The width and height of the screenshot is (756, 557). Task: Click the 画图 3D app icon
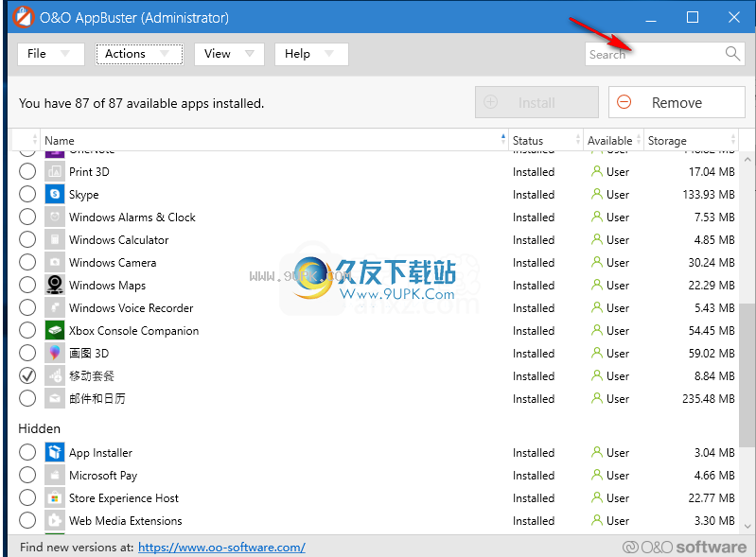[x=55, y=353]
